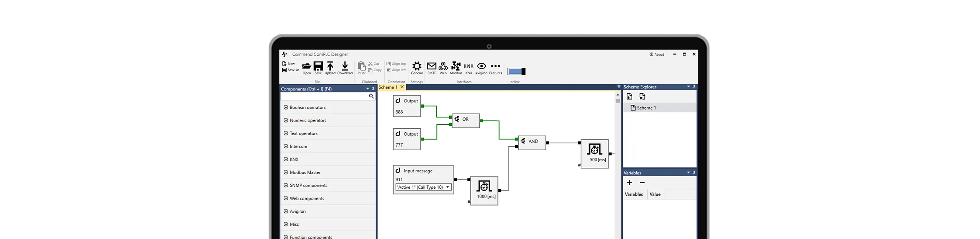Open the Features three-dots icon
Viewport: 980px width, 239px height.
click(495, 66)
